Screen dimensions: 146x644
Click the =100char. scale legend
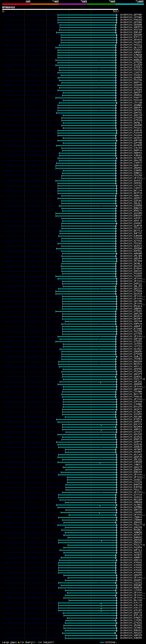pos(108,642)
